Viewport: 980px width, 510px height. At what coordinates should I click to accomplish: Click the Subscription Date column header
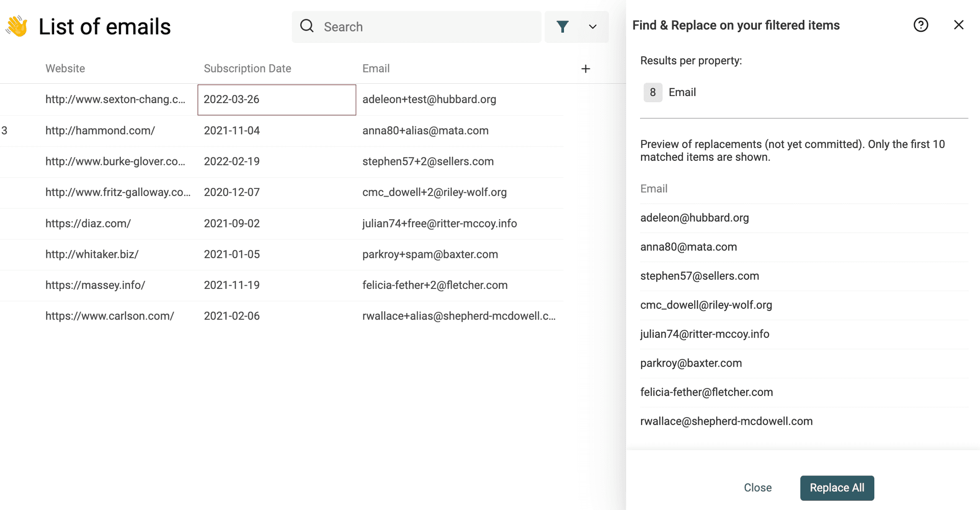coord(248,68)
